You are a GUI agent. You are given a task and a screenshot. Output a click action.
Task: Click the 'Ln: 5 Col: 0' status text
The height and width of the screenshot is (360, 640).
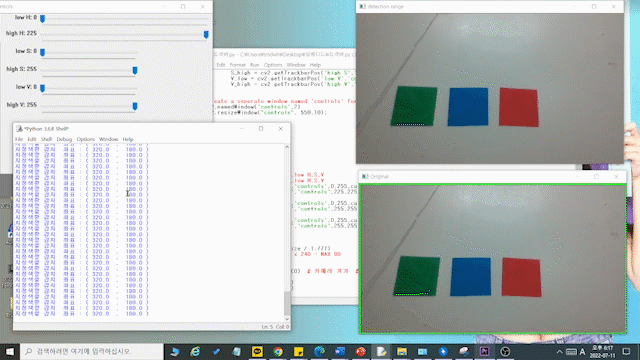[275, 327]
